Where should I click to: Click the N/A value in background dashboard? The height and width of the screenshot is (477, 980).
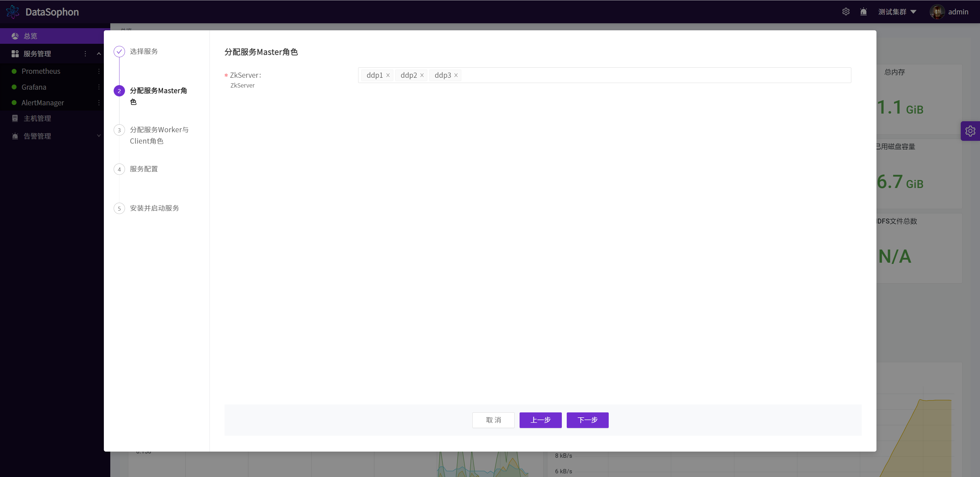895,257
